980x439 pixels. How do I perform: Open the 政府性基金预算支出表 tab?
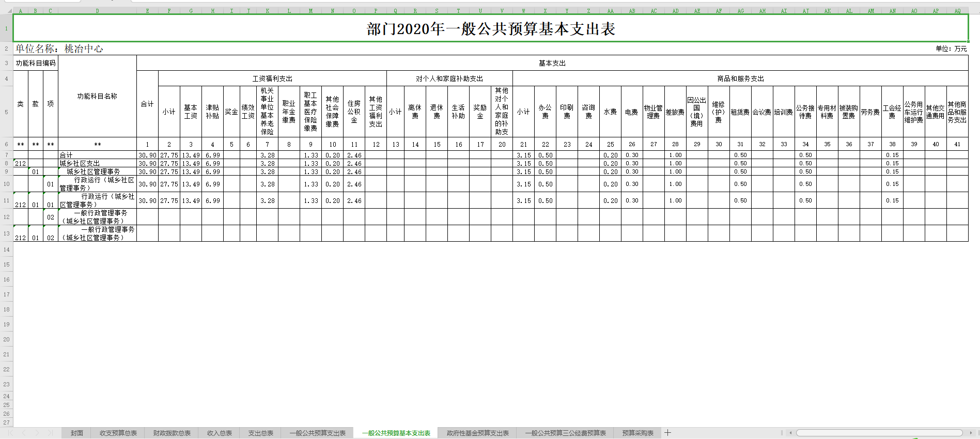tap(478, 433)
